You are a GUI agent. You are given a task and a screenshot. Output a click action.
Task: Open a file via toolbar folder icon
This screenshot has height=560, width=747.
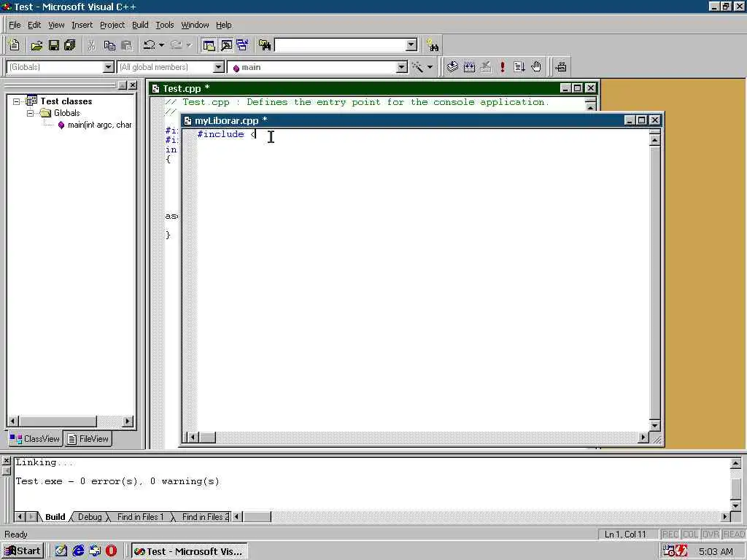(36, 45)
